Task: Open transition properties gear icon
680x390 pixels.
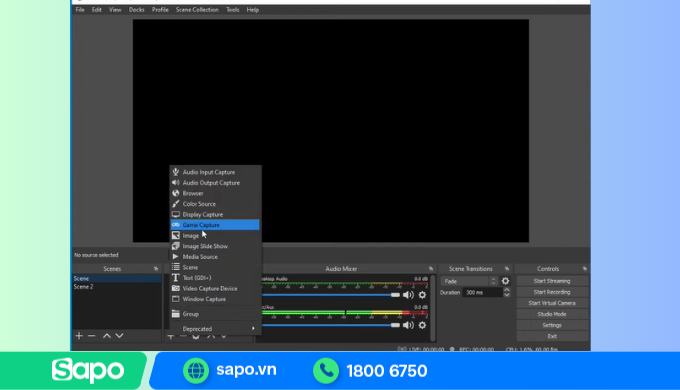Action: [x=505, y=281]
